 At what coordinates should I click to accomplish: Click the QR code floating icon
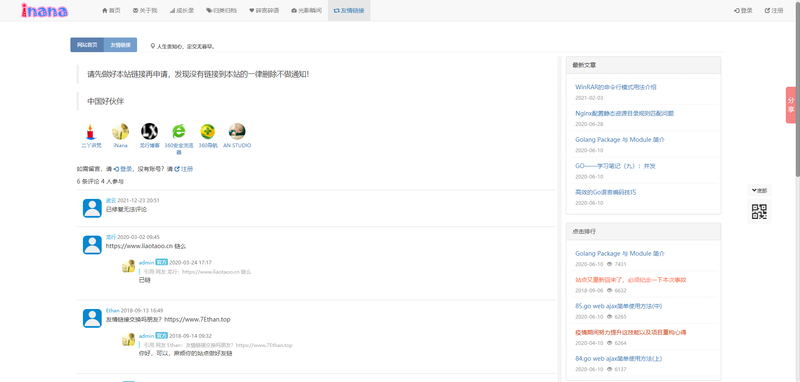tap(759, 211)
